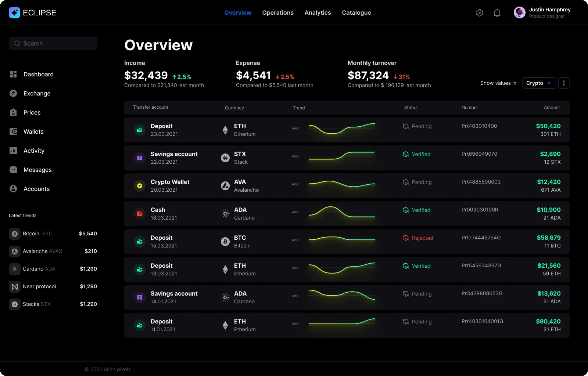Screen dimensions: 588x376
Task: Expand the Crypto values dropdown
Action: (538, 83)
